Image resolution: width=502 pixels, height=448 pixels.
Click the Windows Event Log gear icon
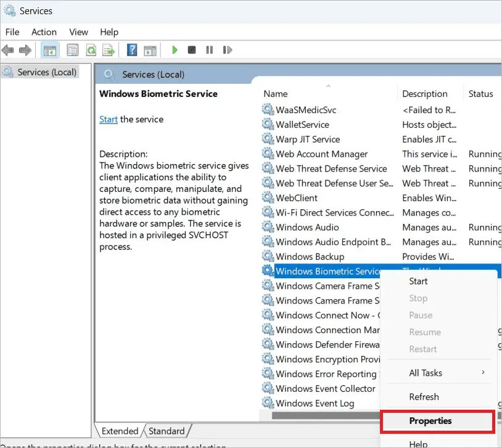268,403
